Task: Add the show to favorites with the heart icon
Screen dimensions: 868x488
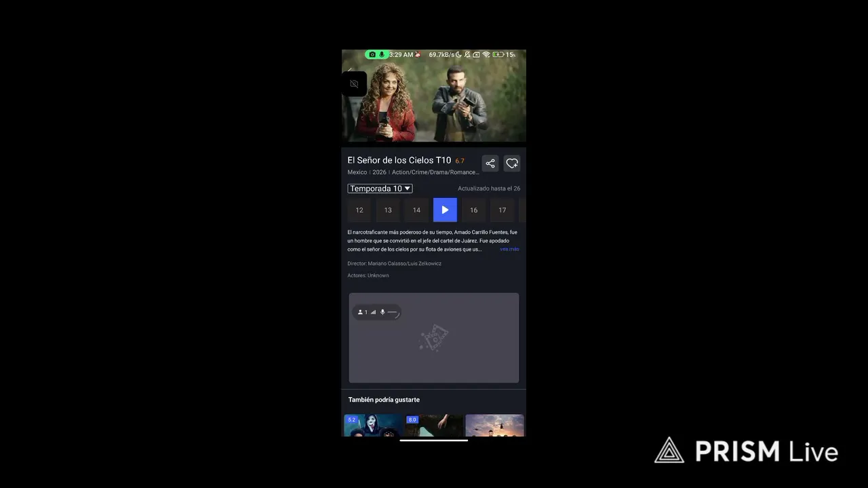Action: [x=512, y=163]
